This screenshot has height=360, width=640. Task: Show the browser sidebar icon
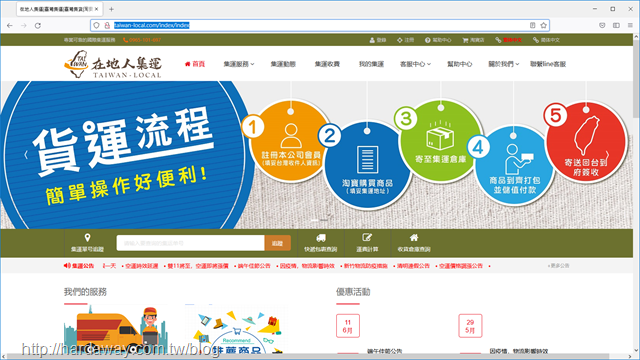click(x=616, y=25)
